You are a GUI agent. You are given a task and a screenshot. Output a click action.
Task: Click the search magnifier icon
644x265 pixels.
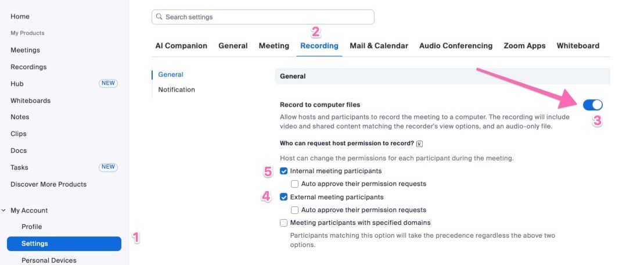click(159, 17)
